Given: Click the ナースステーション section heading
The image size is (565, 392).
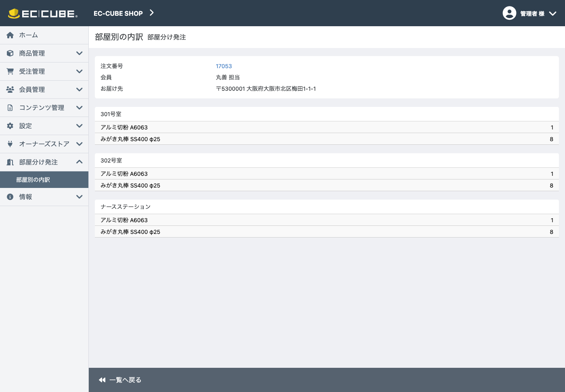Looking at the screenshot, I should (126, 207).
